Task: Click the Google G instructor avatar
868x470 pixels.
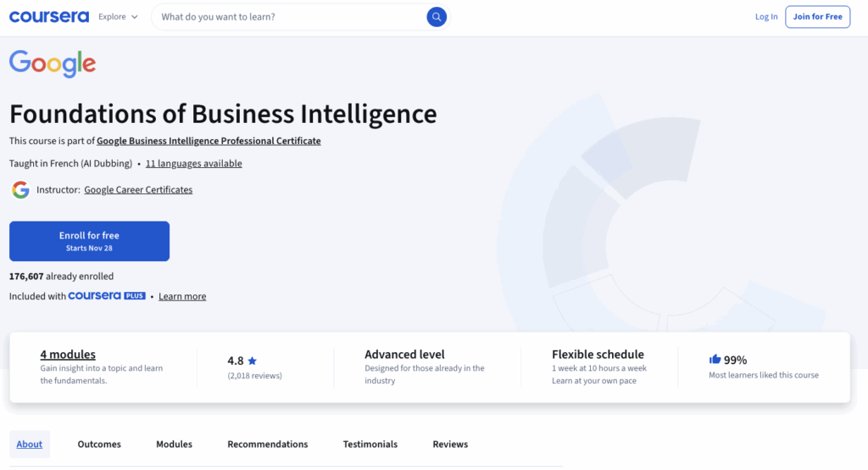Action: pyautogui.click(x=20, y=189)
